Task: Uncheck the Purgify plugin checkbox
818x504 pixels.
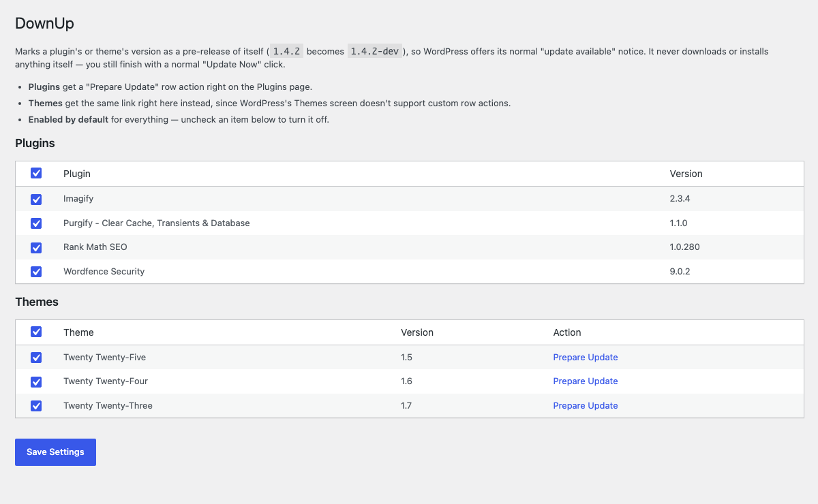Action: pos(36,223)
